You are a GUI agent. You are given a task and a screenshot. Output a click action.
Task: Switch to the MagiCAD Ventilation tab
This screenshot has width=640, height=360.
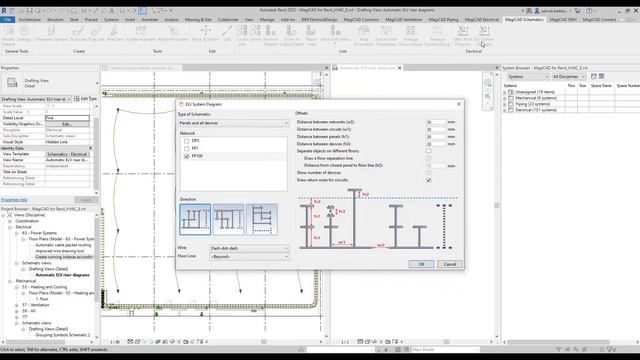404,20
